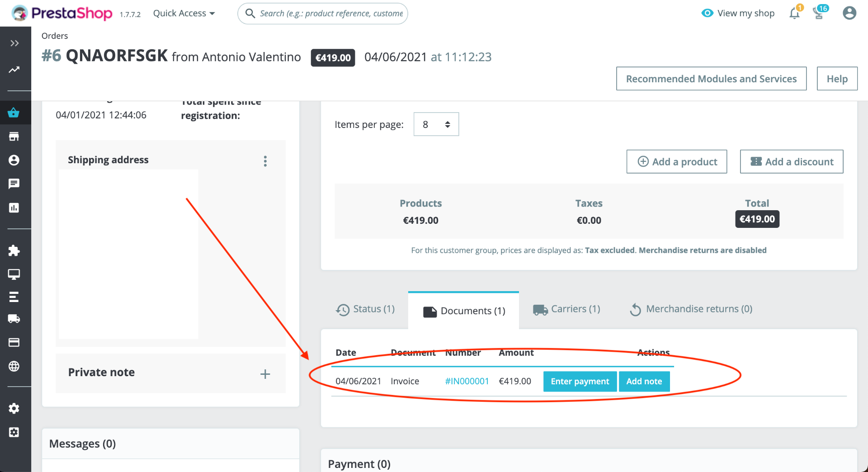Click the PrestaShop logo
Screen dimensions: 868x472
pyautogui.click(x=62, y=13)
